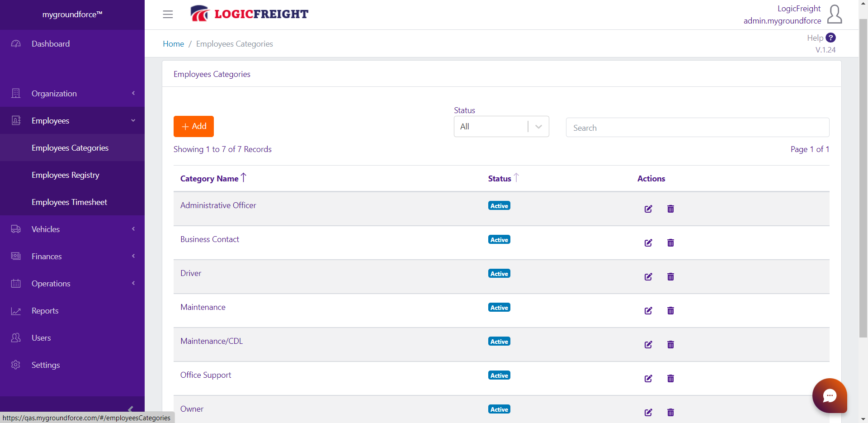Sort by Category Name column
The height and width of the screenshot is (423, 868).
pyautogui.click(x=213, y=178)
